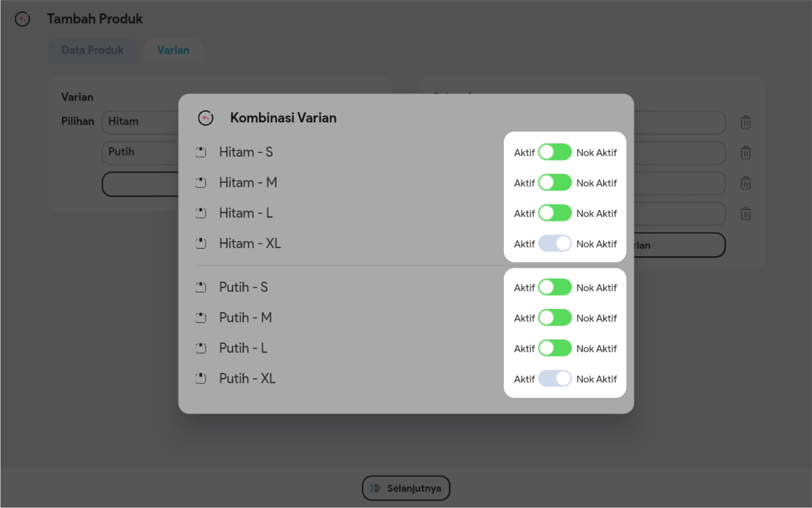The height and width of the screenshot is (508, 812).
Task: Click the Hitam option input field
Action: coord(140,122)
